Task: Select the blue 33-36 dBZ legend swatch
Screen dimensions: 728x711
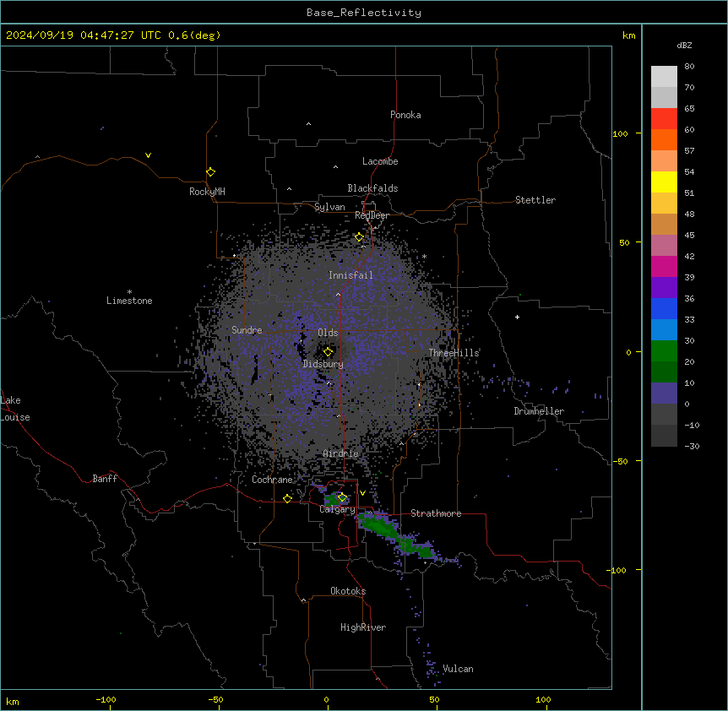Action: coord(664,308)
